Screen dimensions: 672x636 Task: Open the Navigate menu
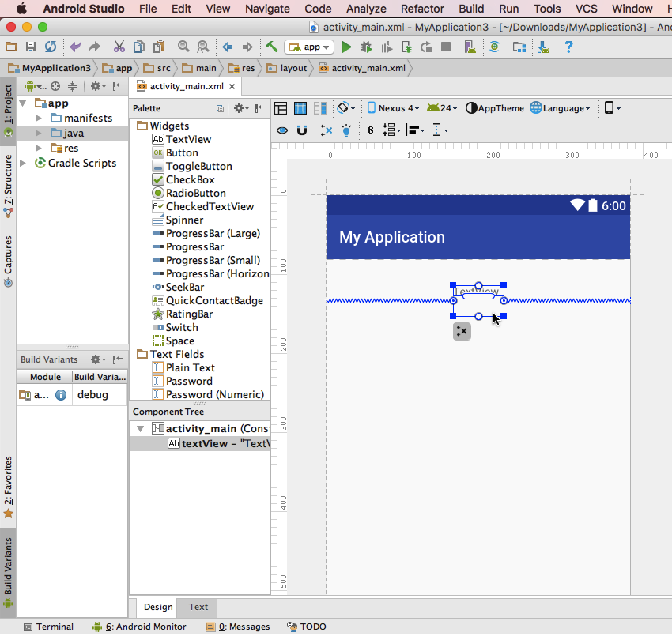267,9
